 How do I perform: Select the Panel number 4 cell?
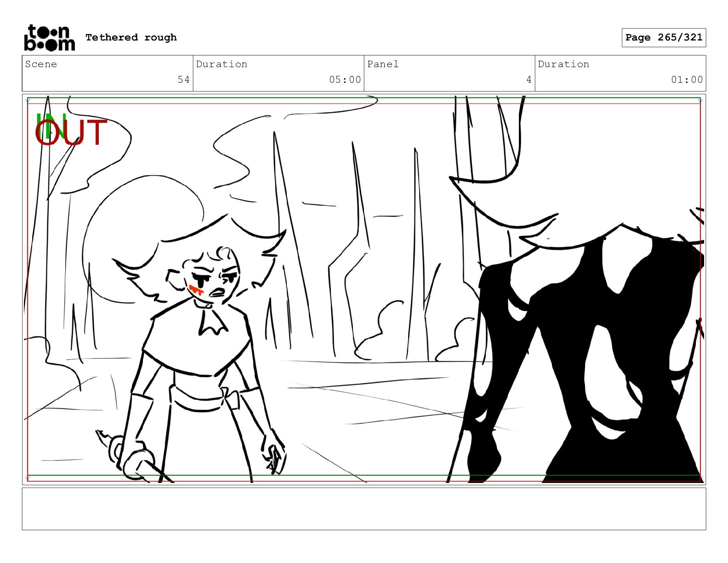pyautogui.click(x=449, y=74)
